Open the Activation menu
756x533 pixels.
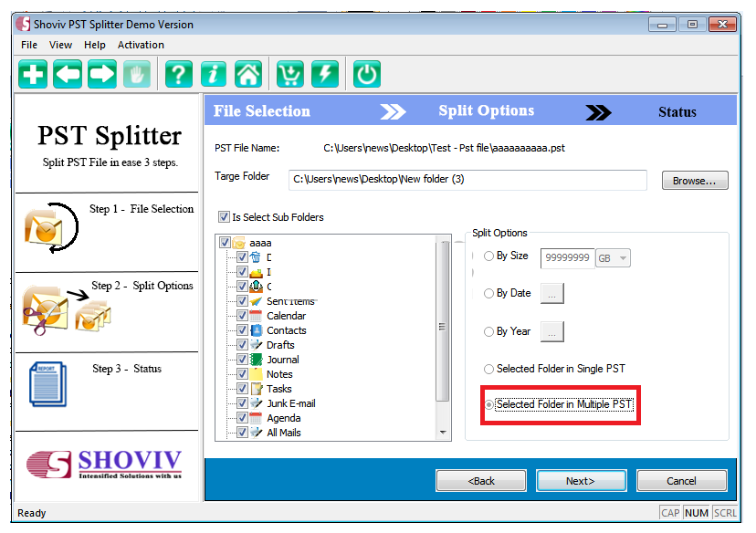point(141,44)
